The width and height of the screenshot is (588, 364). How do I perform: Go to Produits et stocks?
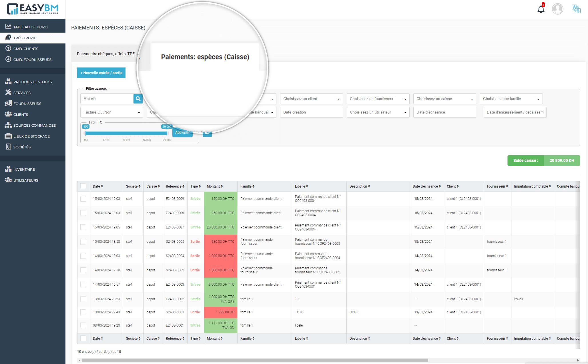(x=33, y=82)
